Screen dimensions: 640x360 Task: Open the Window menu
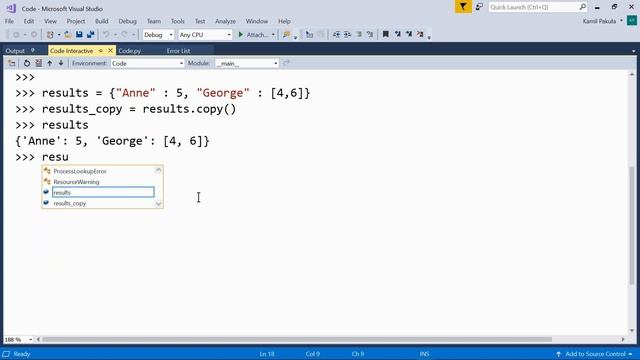tap(257, 21)
